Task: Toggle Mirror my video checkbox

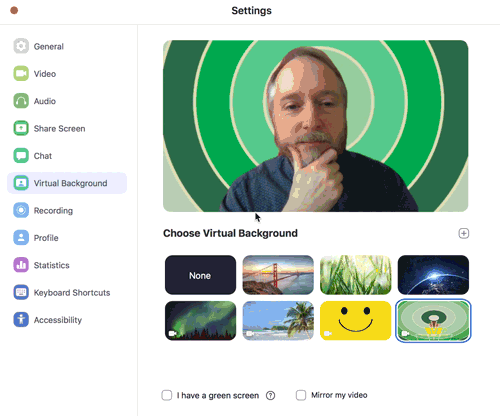Action: coord(301,395)
